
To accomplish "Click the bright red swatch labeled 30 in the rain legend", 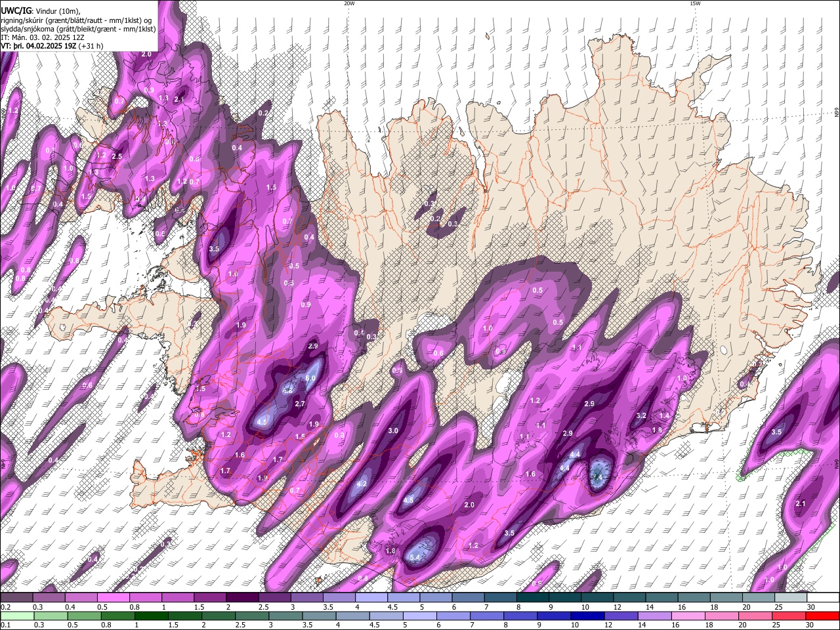I will point(823,616).
